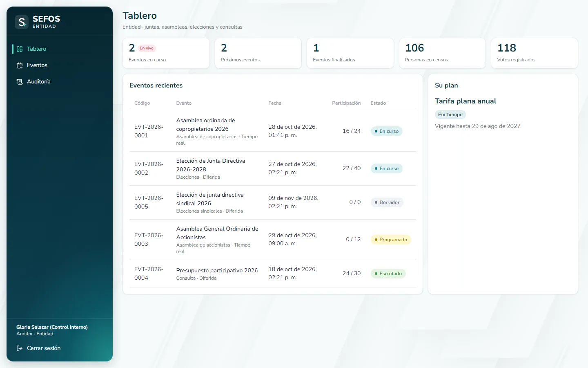Image resolution: width=588 pixels, height=368 pixels.
Task: Click the Votos registrados card
Action: [535, 53]
